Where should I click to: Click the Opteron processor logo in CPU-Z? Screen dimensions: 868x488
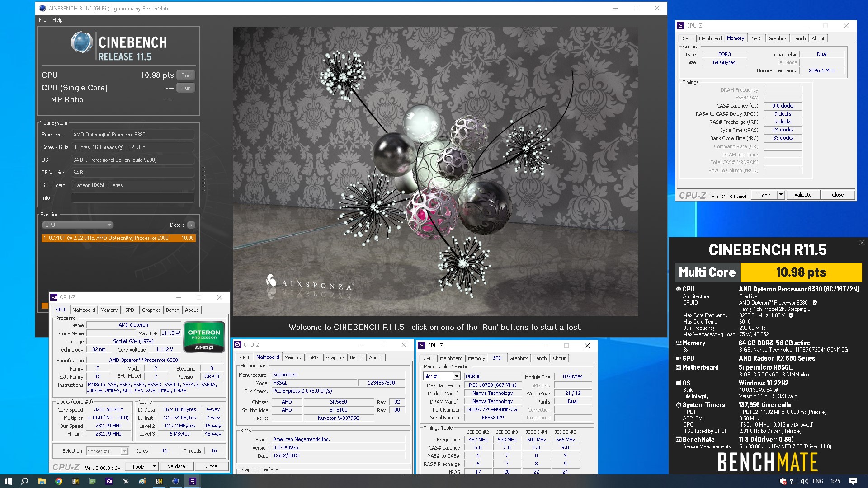pos(204,337)
